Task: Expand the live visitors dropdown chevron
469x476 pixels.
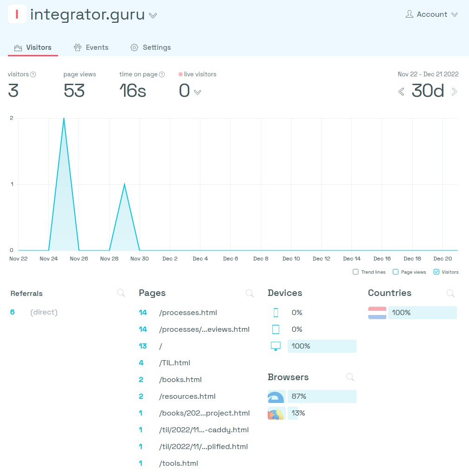Action: pos(198,92)
